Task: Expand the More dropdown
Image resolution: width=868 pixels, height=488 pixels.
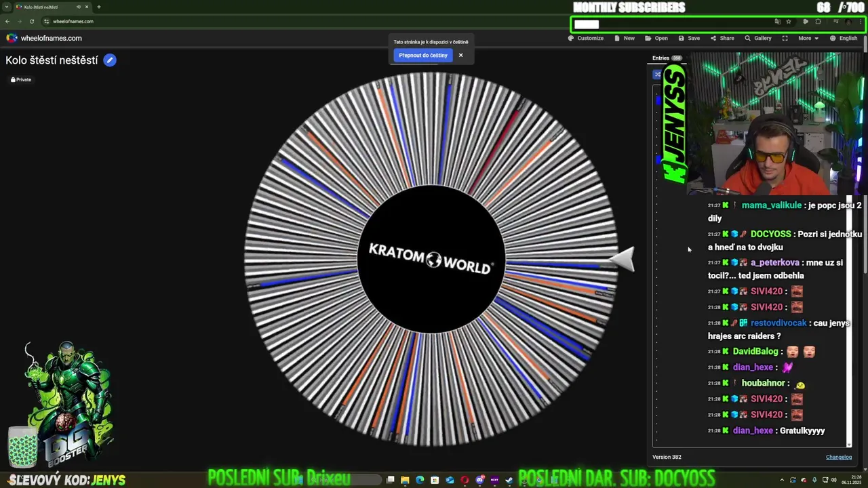Action: (x=808, y=38)
